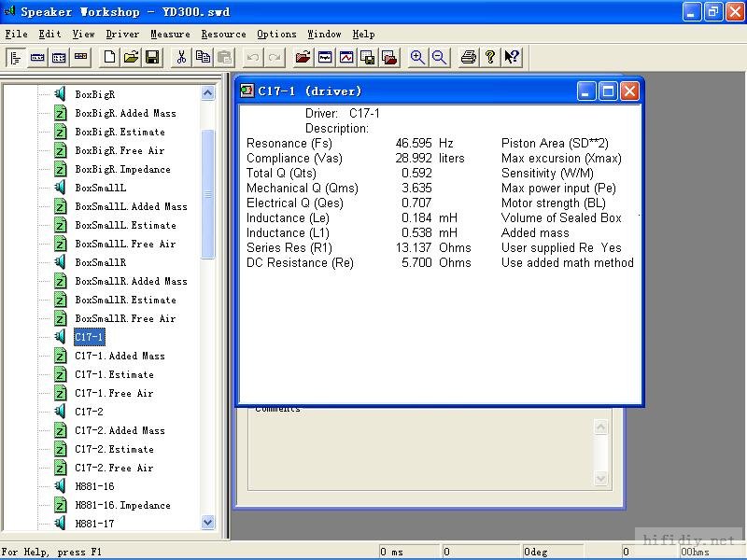The height and width of the screenshot is (560, 747).
Task: Save the file with floppy disk icon
Action: click(x=152, y=57)
